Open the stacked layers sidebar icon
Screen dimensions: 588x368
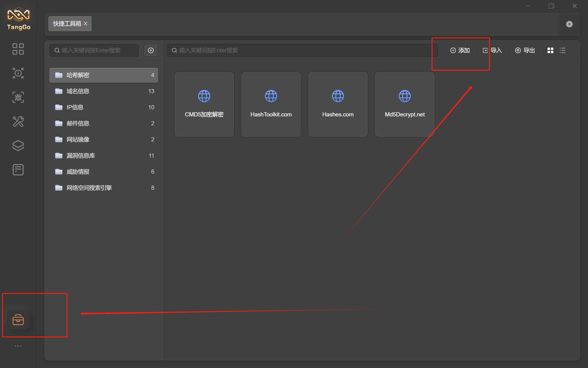pyautogui.click(x=18, y=146)
